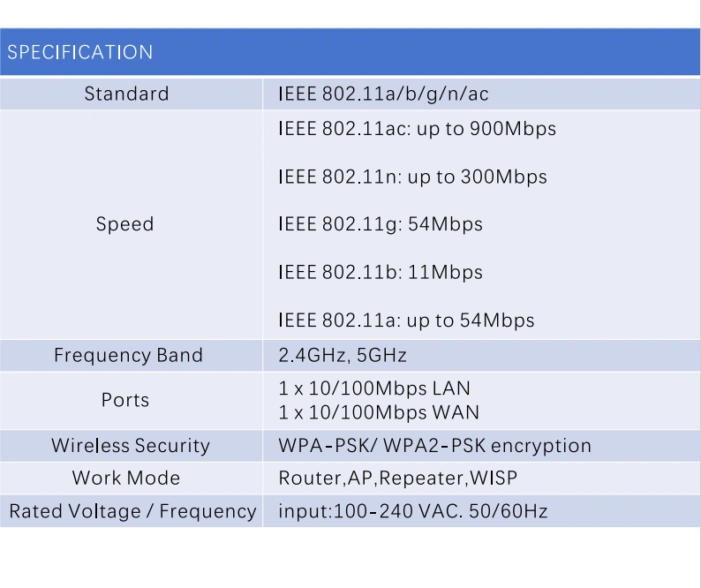Click the Router,AP,Repeater,WISP value
701x588 pixels.
[x=397, y=479]
